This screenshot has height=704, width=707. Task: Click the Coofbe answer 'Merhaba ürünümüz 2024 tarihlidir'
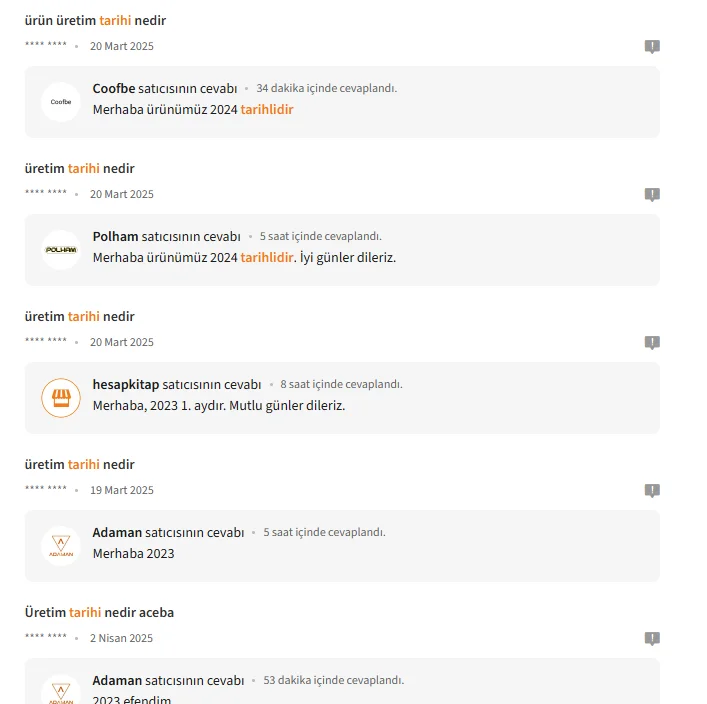point(193,110)
